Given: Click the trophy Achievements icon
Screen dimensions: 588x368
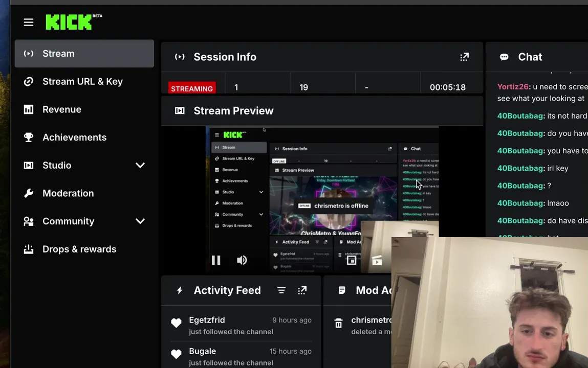Looking at the screenshot, I should tap(29, 137).
